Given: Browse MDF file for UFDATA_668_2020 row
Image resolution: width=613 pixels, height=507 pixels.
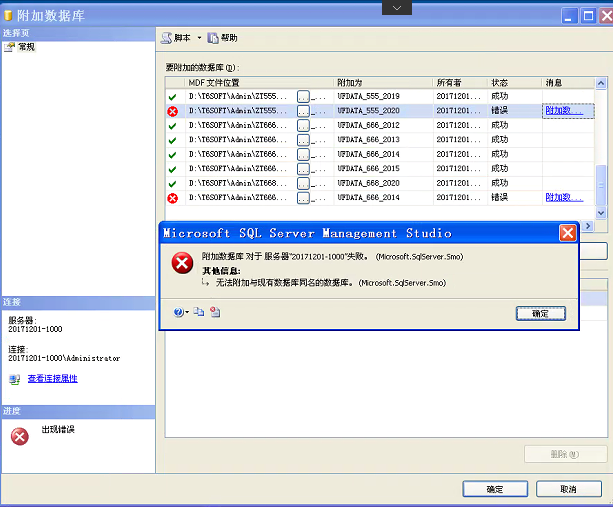Looking at the screenshot, I should point(303,183).
